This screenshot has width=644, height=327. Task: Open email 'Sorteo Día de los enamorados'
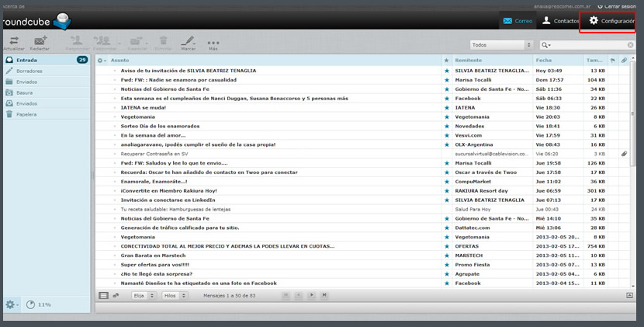[x=160, y=126]
